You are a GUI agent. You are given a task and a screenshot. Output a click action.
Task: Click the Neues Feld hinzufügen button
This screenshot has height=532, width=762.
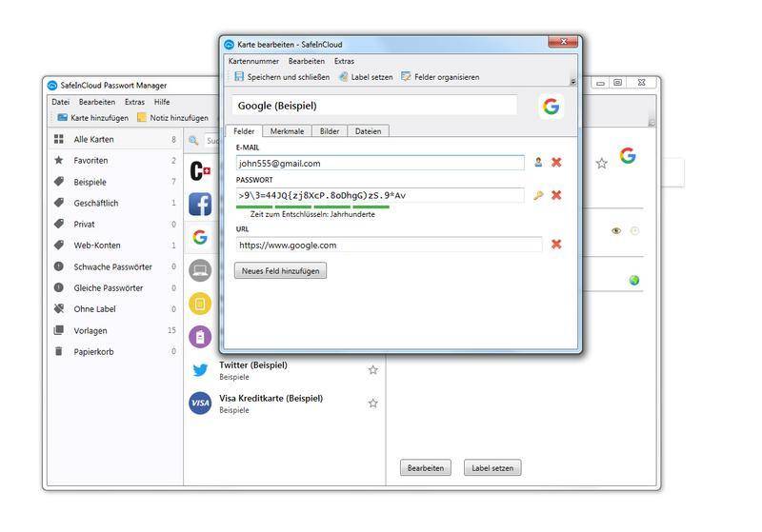click(280, 271)
